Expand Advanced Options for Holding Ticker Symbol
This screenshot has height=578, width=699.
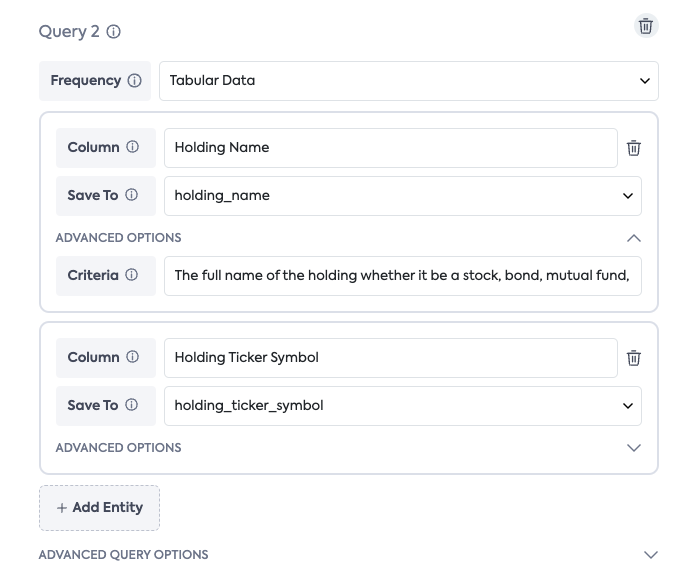click(633, 448)
